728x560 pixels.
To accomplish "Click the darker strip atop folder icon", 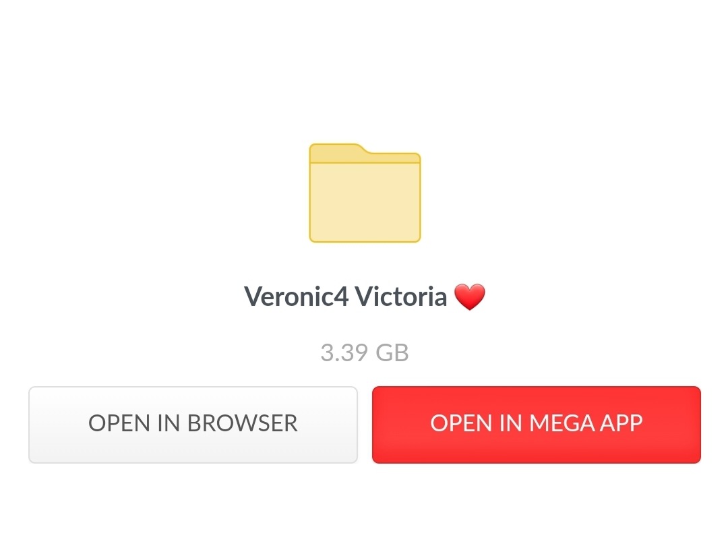I will point(365,158).
